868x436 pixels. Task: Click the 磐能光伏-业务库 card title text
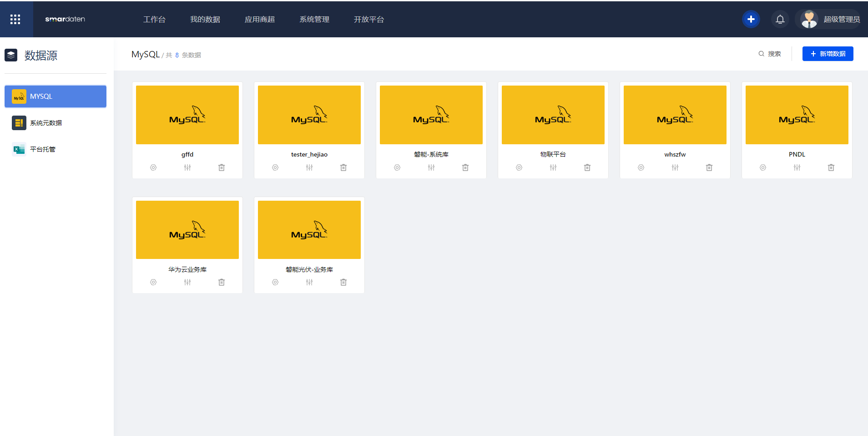309,269
